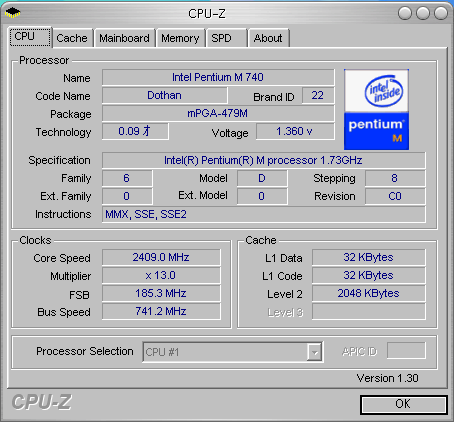This screenshot has width=454, height=422.
Task: Switch to the Cache tab
Action: click(x=72, y=38)
